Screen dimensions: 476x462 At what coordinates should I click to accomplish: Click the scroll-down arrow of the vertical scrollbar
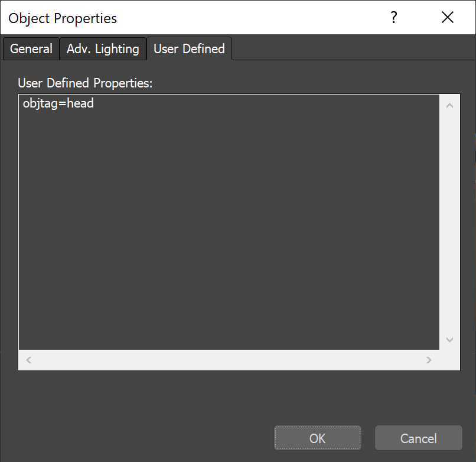point(449,340)
